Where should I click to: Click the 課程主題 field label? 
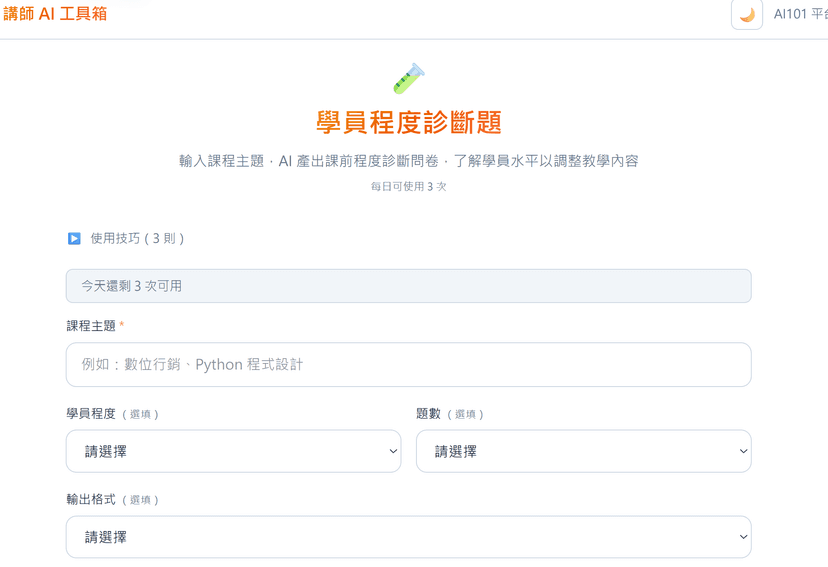tap(91, 326)
